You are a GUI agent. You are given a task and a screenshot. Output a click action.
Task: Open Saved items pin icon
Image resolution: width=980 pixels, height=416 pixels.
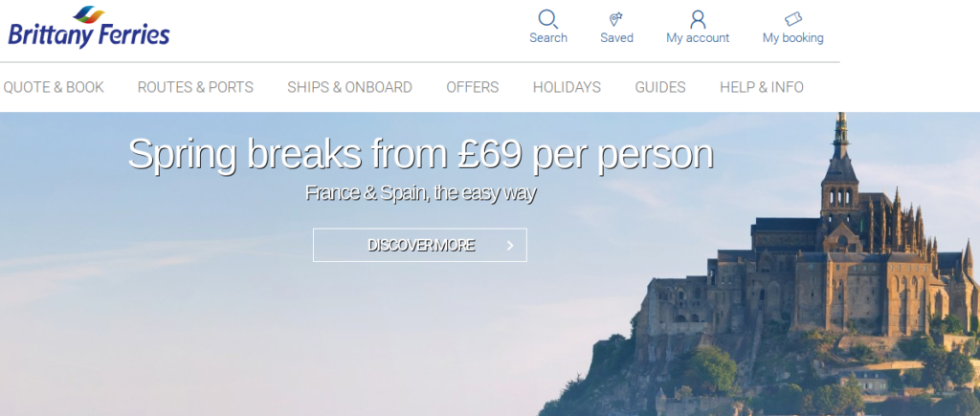[x=616, y=19]
